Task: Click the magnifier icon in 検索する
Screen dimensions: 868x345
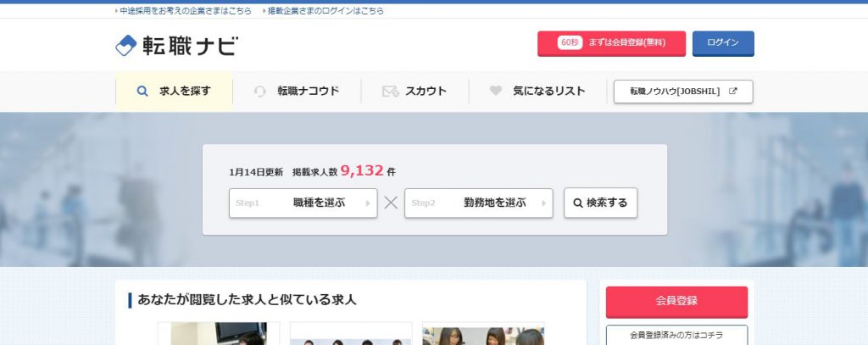Action: (x=578, y=203)
